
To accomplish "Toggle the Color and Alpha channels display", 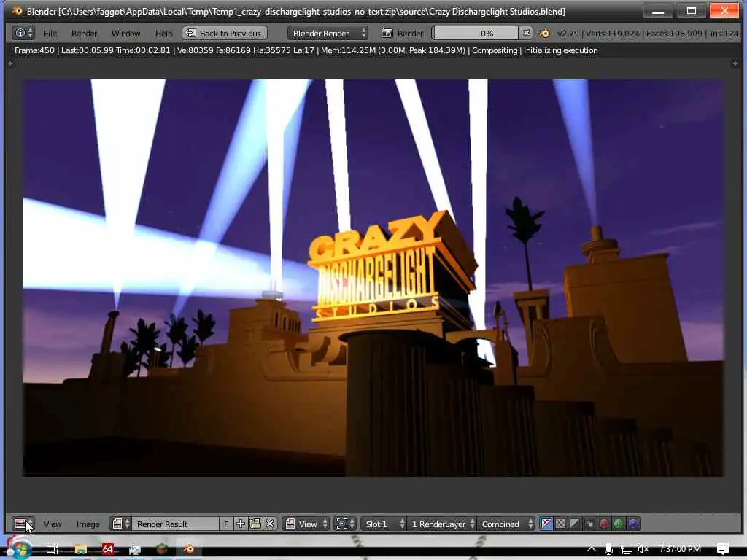I will click(x=546, y=524).
